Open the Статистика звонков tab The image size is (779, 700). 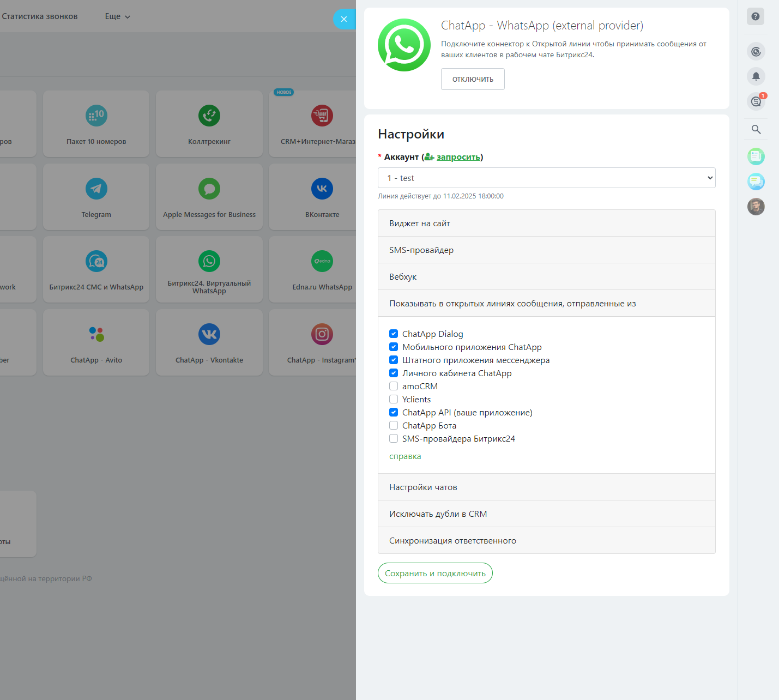[x=40, y=16]
